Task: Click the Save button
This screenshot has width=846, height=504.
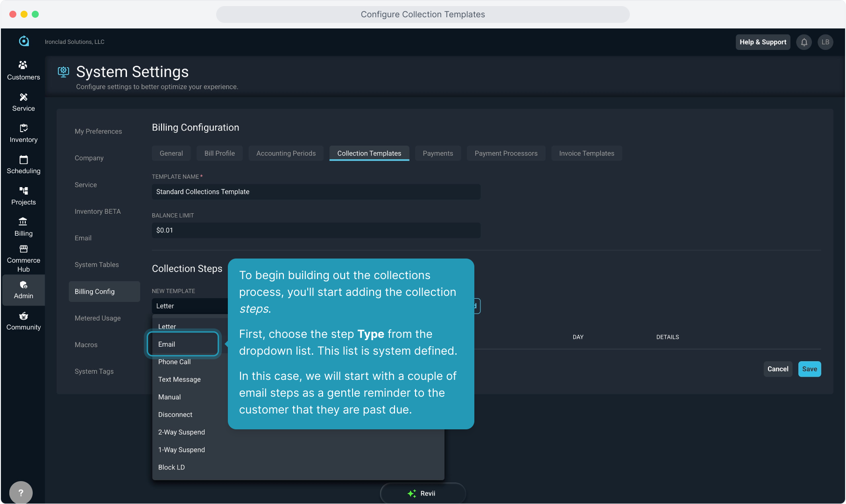Action: 809,369
